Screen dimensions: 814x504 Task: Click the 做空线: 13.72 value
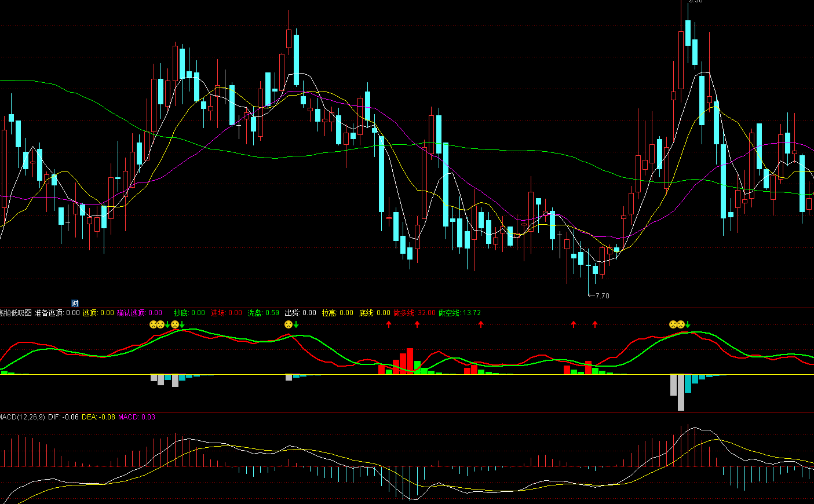[460, 313]
